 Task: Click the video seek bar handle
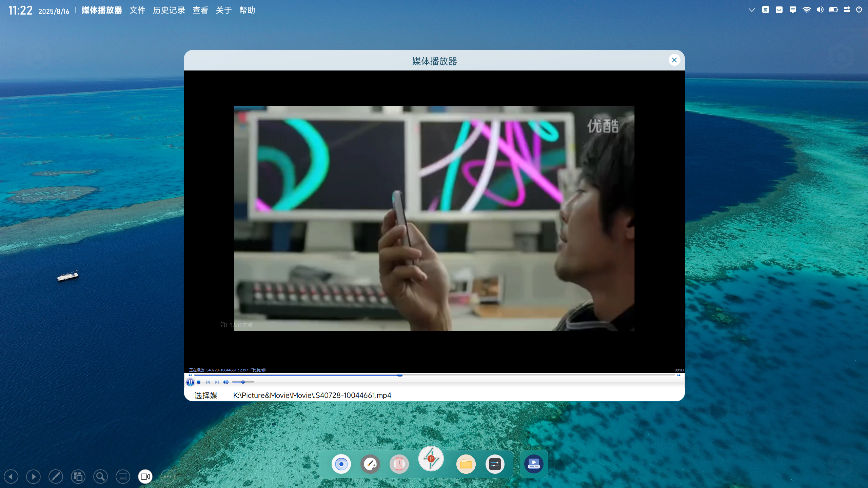click(x=400, y=375)
